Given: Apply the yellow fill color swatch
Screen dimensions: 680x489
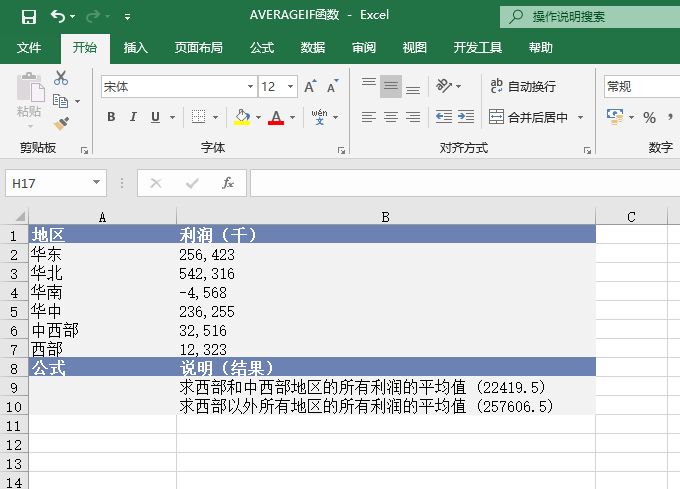Looking at the screenshot, I should pyautogui.click(x=241, y=117).
